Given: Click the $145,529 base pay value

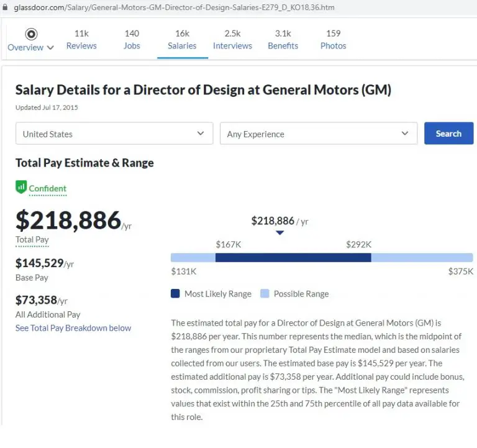Looking at the screenshot, I should coord(40,263).
